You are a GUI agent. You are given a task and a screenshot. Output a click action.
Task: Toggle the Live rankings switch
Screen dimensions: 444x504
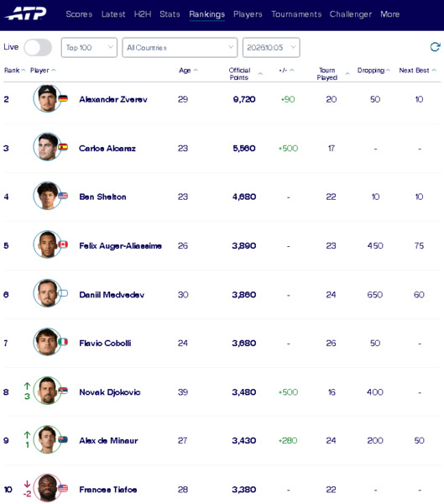pos(38,48)
